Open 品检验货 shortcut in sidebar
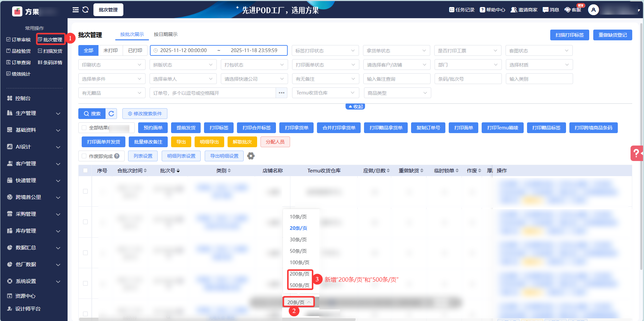This screenshot has height=321, width=644. click(18, 51)
